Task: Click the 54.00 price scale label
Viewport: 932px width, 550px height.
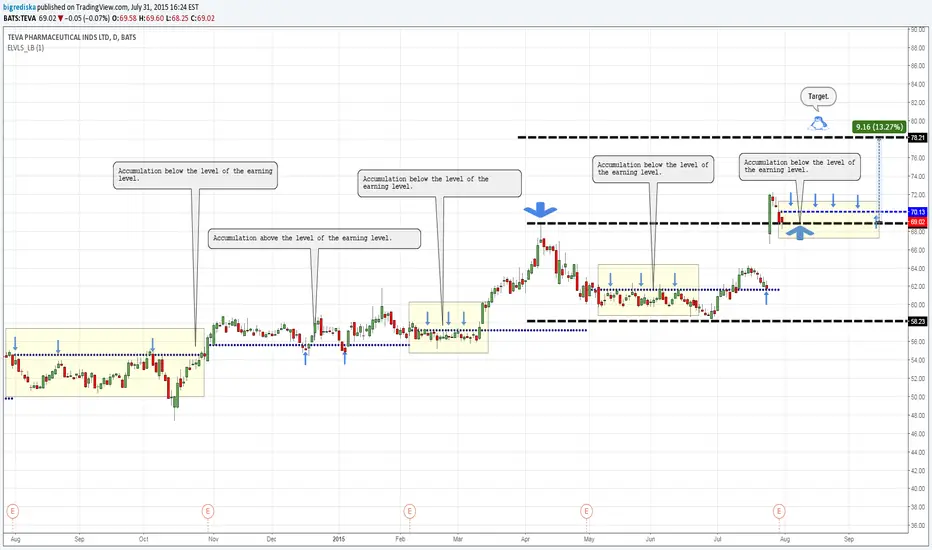Action: pos(917,360)
